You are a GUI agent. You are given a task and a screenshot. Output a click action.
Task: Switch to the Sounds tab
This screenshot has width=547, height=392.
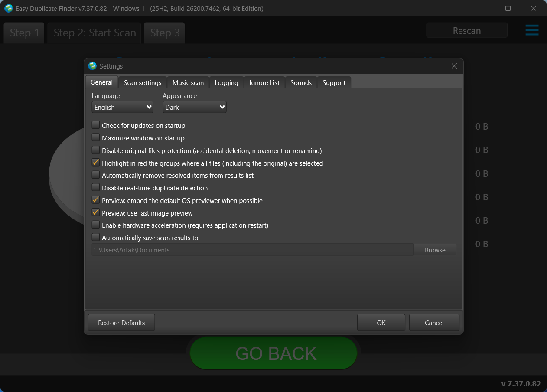pos(301,82)
